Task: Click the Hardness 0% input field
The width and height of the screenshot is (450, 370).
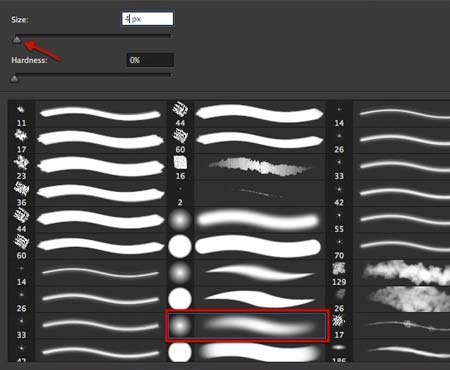Action: (x=150, y=60)
